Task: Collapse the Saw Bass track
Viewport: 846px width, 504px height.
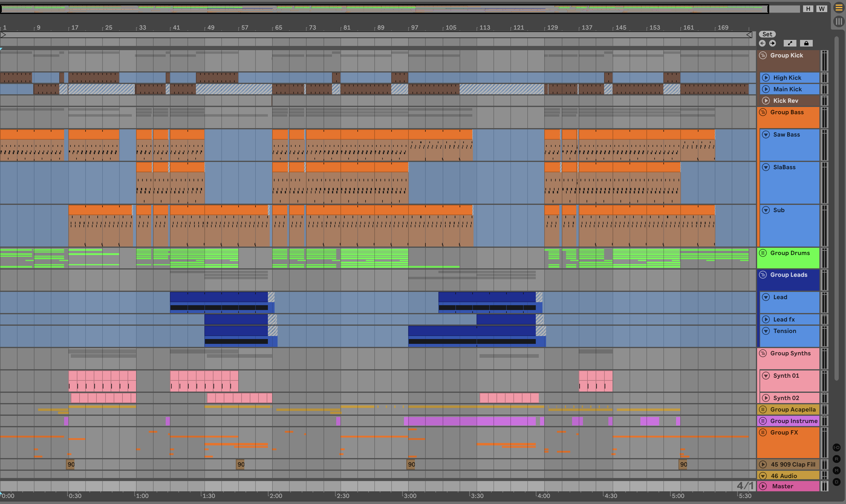Action: pos(766,134)
